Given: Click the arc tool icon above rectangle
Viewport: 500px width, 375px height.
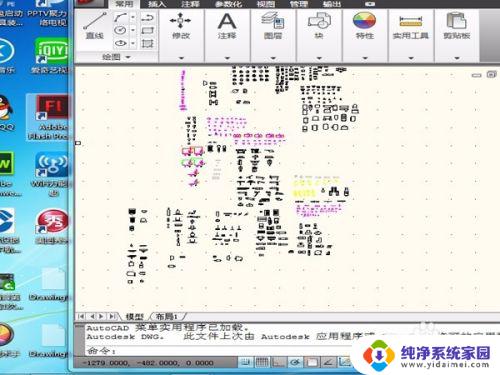Looking at the screenshot, I should [x=147, y=17].
